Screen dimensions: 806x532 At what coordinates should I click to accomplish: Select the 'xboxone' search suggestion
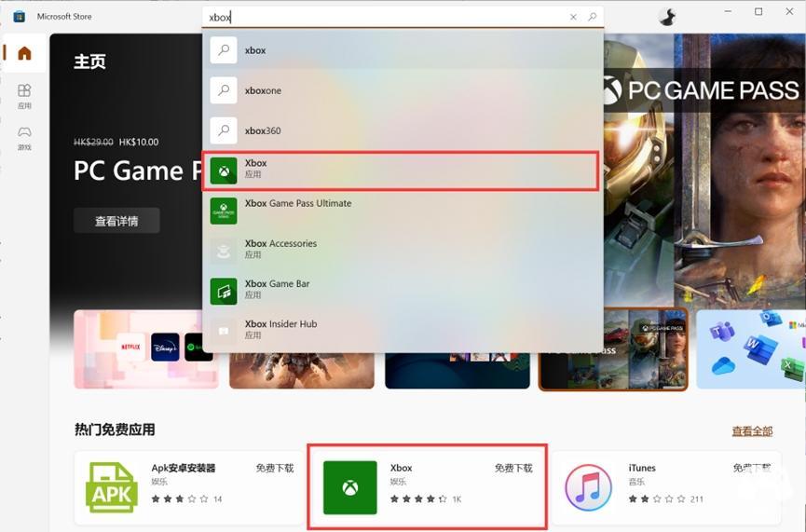[403, 90]
